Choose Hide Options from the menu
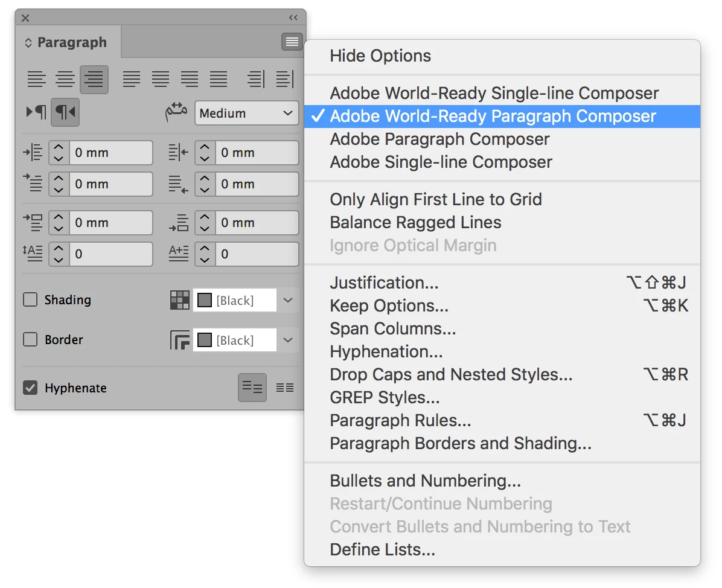 502,56
